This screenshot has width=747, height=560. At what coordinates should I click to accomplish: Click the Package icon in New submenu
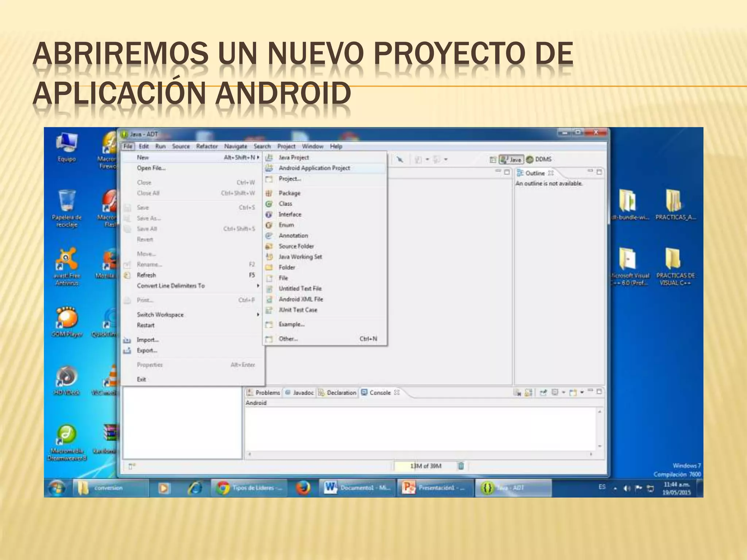pyautogui.click(x=269, y=193)
